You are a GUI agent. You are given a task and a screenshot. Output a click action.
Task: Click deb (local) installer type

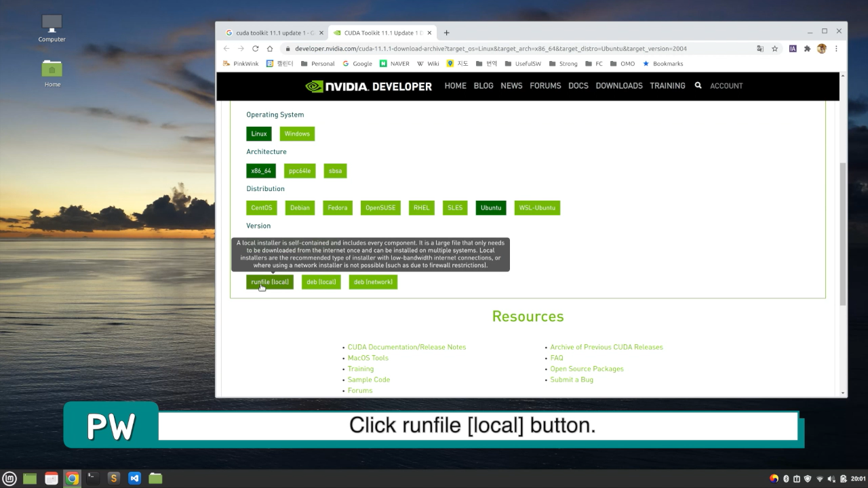[321, 282]
